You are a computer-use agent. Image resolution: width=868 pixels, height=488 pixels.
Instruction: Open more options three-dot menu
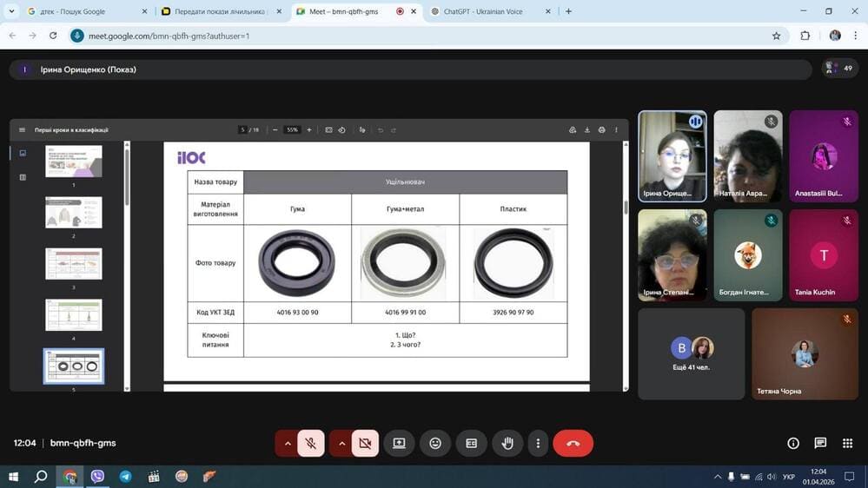pyautogui.click(x=539, y=443)
